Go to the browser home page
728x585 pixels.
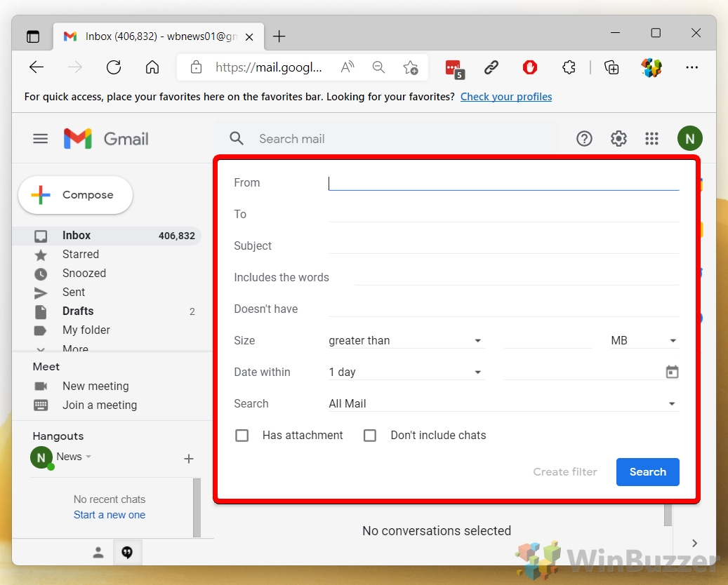pyautogui.click(x=152, y=67)
